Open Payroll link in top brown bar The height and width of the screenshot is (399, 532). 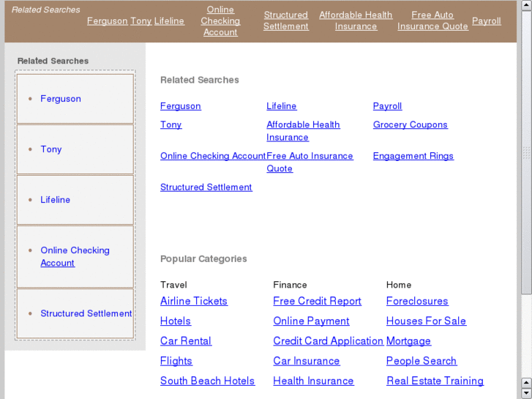tap(486, 21)
